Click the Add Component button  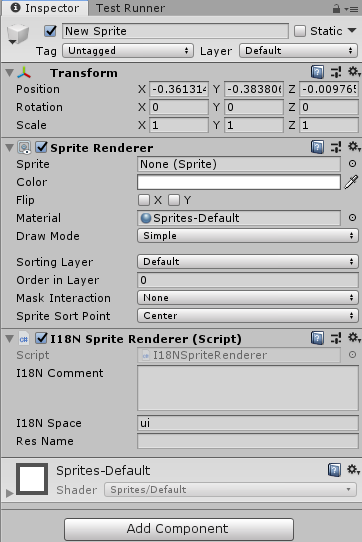[x=179, y=529]
